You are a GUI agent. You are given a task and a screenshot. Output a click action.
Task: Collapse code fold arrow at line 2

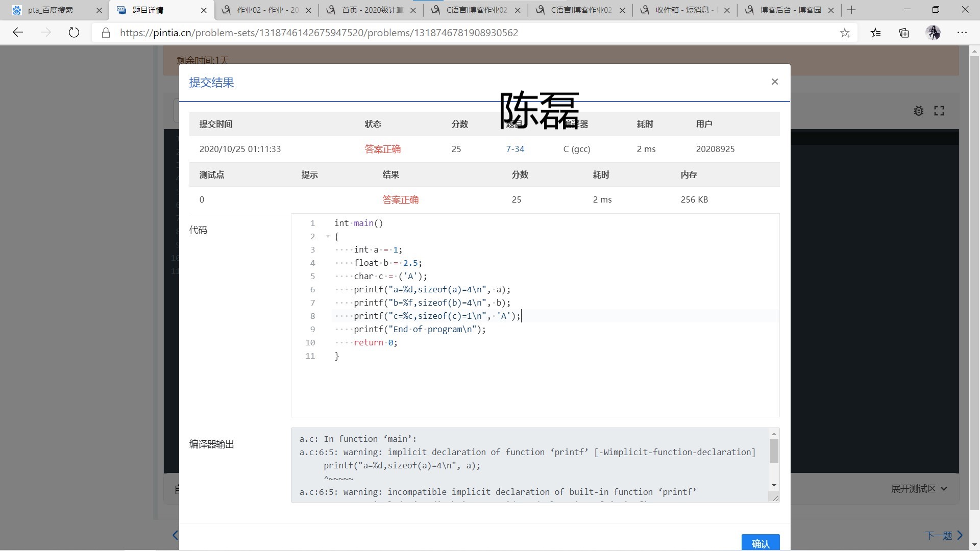[328, 237]
